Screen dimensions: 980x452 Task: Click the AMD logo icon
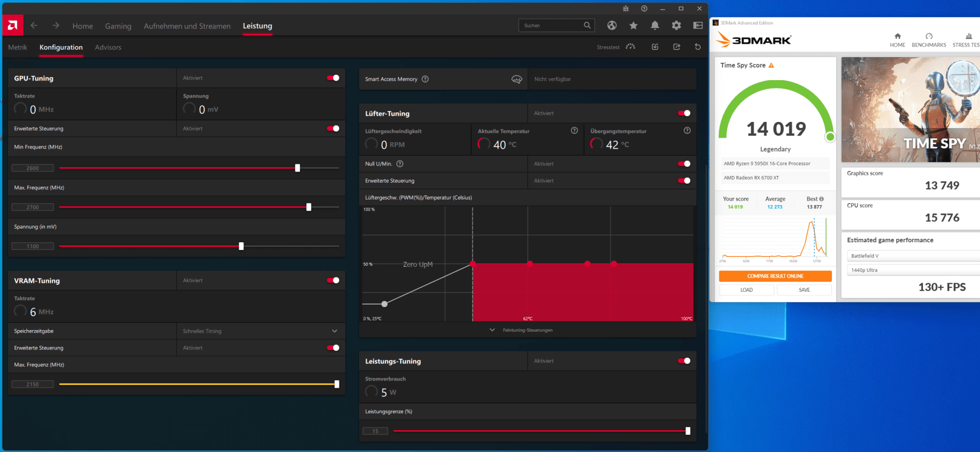pos(13,25)
